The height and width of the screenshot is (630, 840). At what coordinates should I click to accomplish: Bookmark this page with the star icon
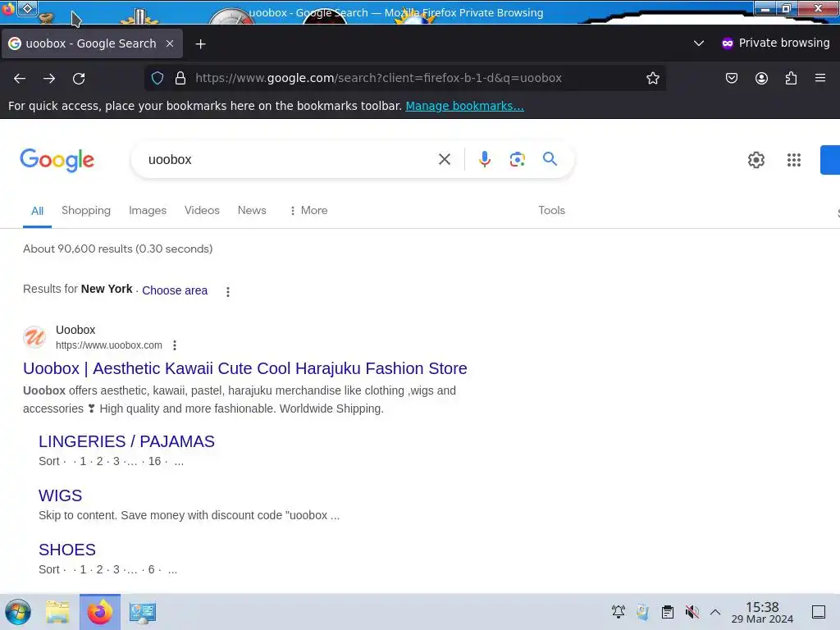click(x=652, y=78)
